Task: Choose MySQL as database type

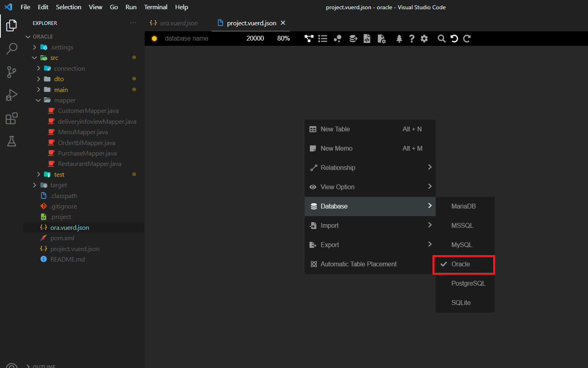Action: (x=465, y=245)
